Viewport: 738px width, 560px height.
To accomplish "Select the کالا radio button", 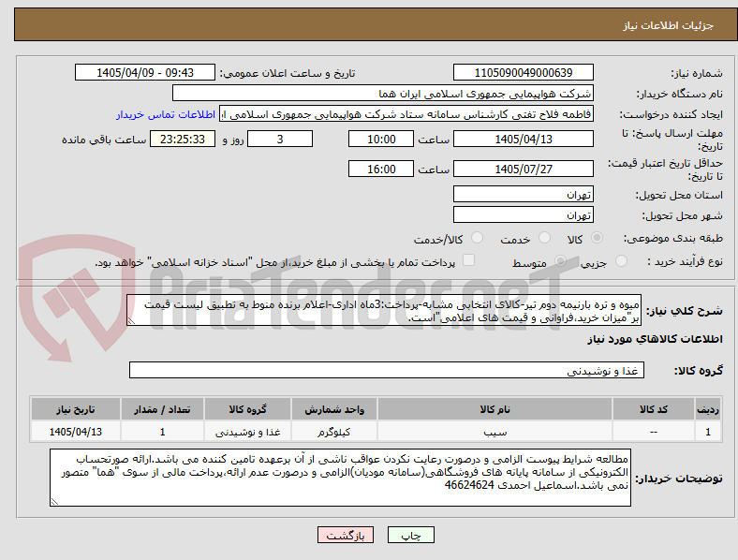I will click(597, 238).
